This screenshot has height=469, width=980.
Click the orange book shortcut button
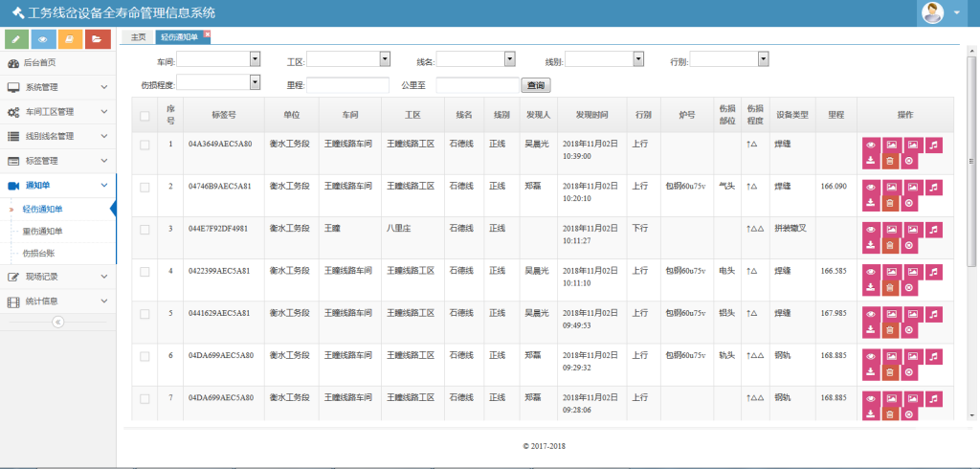70,39
